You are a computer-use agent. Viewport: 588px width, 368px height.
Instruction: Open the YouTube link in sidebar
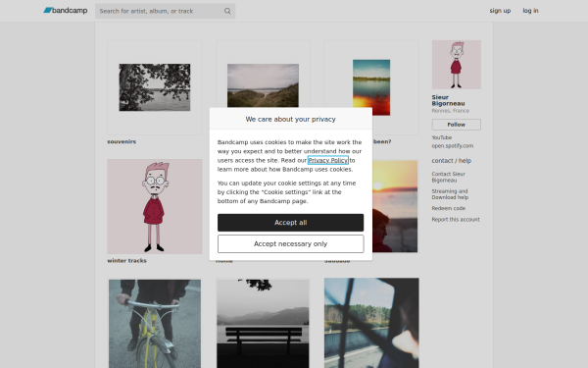tap(441, 137)
